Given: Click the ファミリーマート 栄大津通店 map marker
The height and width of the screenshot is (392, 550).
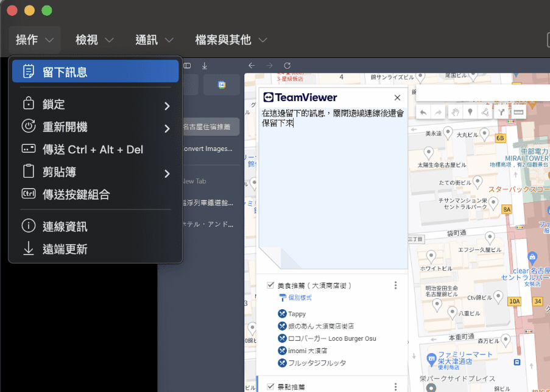Looking at the screenshot, I should coord(431,359).
